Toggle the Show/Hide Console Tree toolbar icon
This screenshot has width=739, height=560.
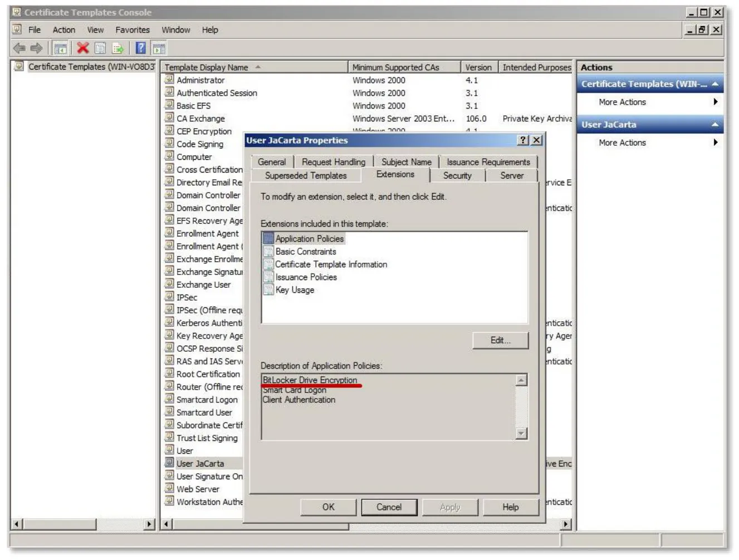(x=61, y=48)
